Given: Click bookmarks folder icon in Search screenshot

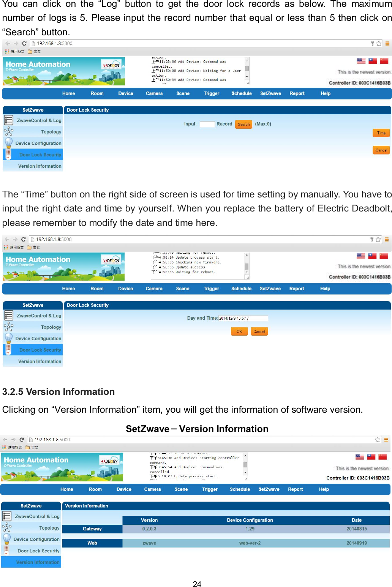Looking at the screenshot, I should coord(30,52).
